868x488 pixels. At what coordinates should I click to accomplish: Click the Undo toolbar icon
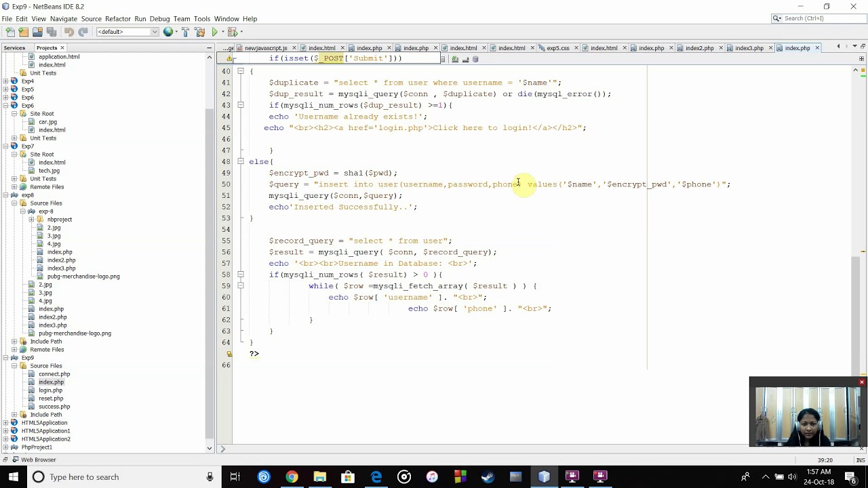tap(69, 32)
